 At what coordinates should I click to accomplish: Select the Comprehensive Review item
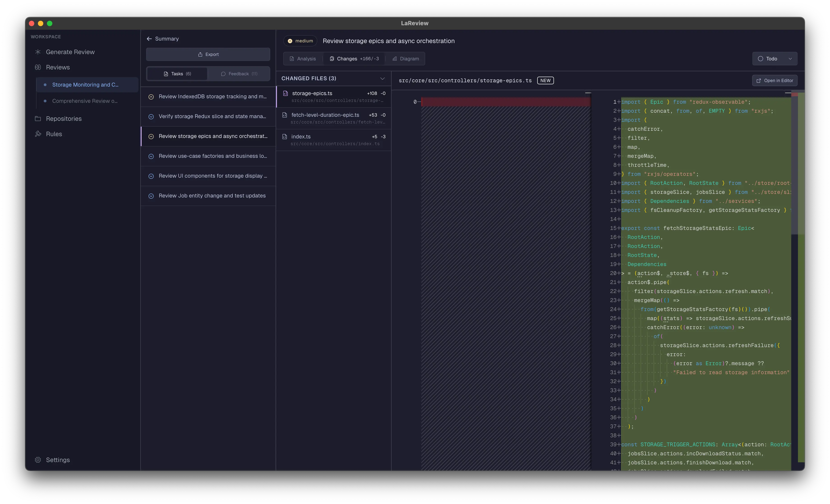point(87,101)
